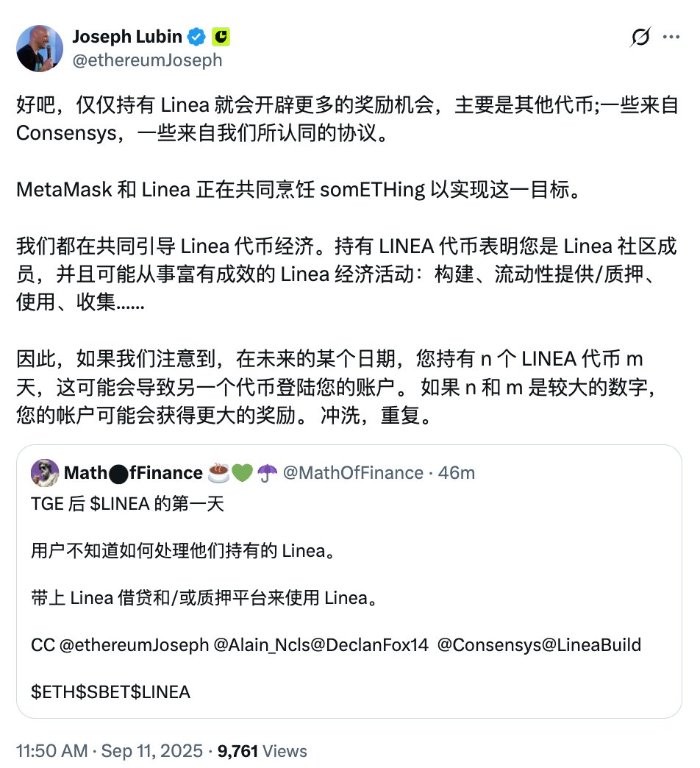Click the green heart emoji icon
This screenshot has width=700, height=768.
click(242, 473)
